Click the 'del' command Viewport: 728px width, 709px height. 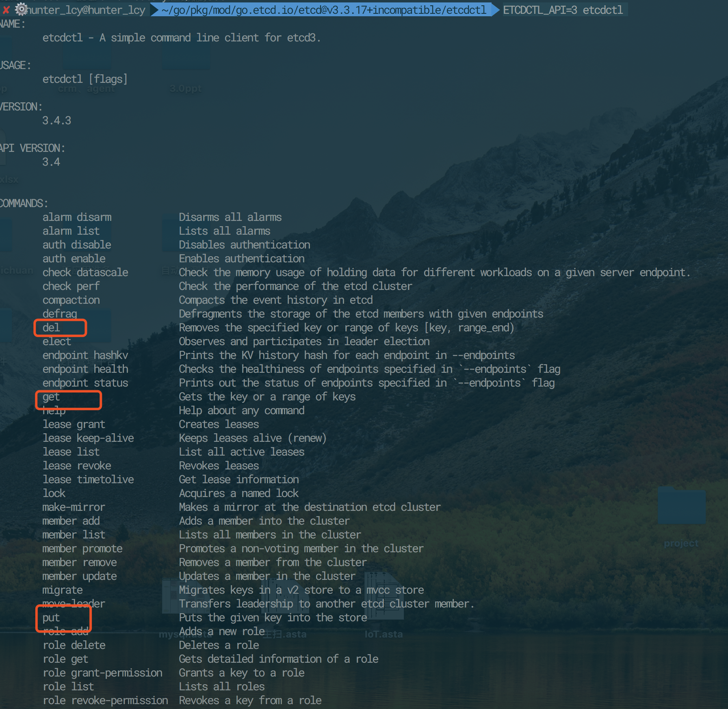pos(51,328)
